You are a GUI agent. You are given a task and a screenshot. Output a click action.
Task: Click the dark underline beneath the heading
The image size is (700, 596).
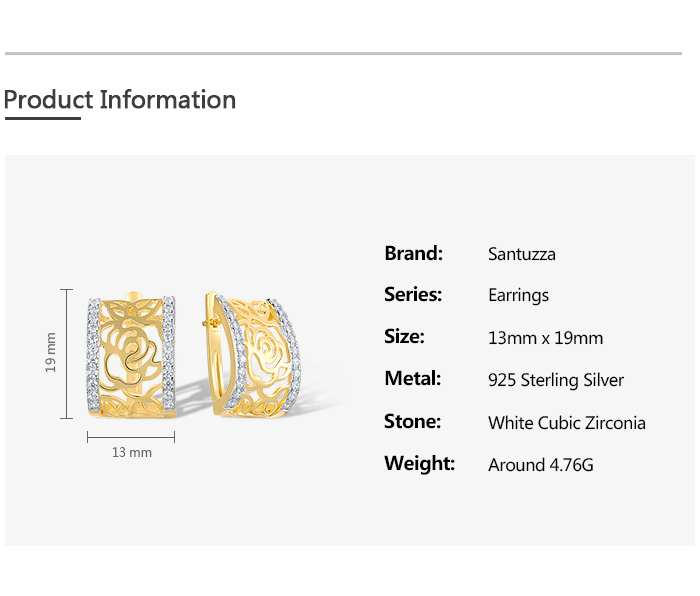42,118
